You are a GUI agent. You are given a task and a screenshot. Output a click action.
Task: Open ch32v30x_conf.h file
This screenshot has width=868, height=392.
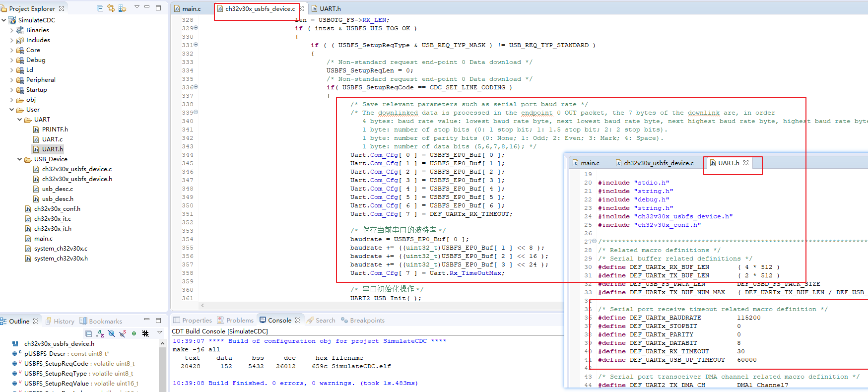[53, 209]
